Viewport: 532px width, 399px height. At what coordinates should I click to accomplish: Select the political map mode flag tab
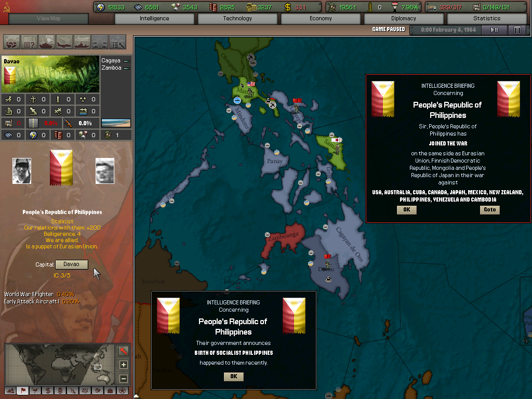tap(23, 391)
